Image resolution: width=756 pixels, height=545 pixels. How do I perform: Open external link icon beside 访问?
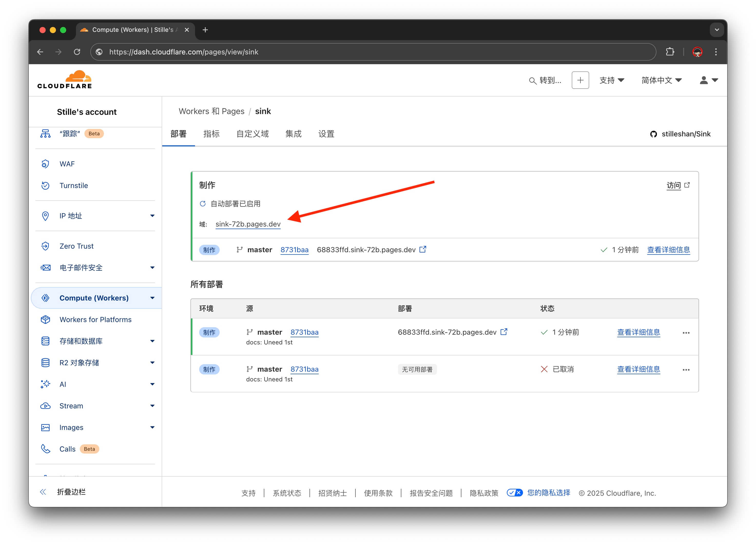pos(687,185)
